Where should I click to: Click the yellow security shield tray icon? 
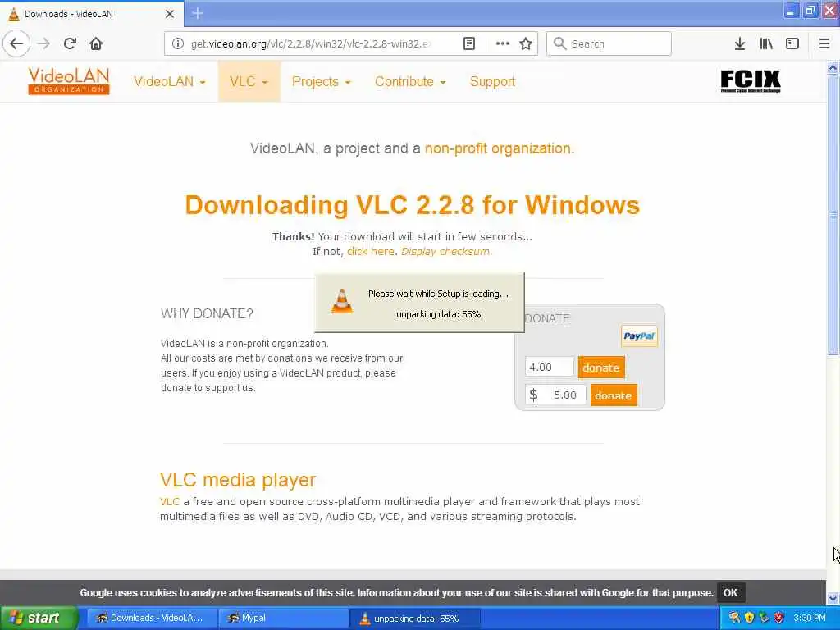(749, 618)
